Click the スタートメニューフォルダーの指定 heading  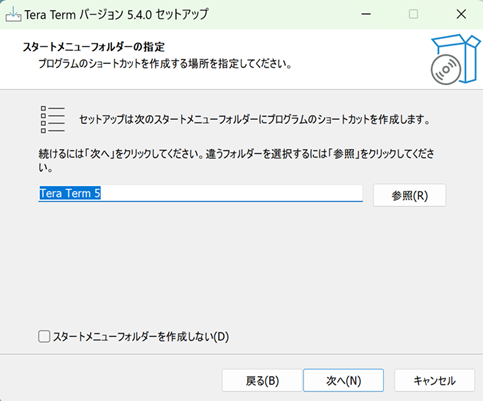point(94,47)
